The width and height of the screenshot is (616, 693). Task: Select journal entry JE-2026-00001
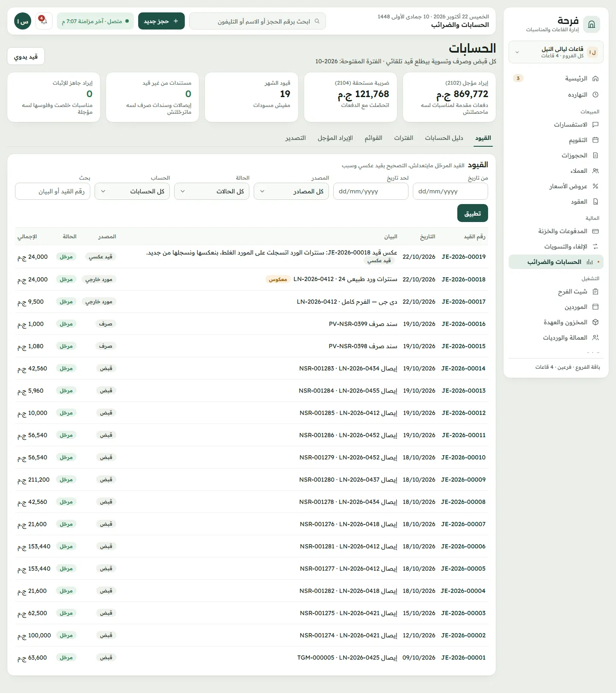click(x=464, y=658)
